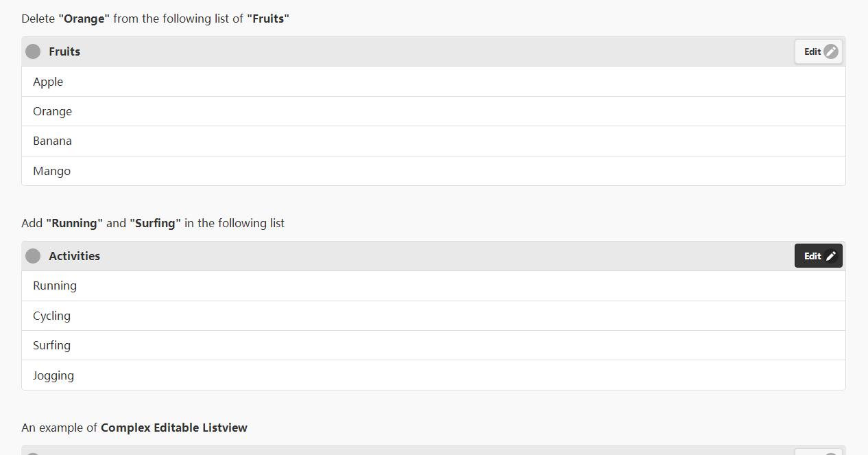Click the pencil icon in Activities header
868x455 pixels.
click(x=831, y=256)
